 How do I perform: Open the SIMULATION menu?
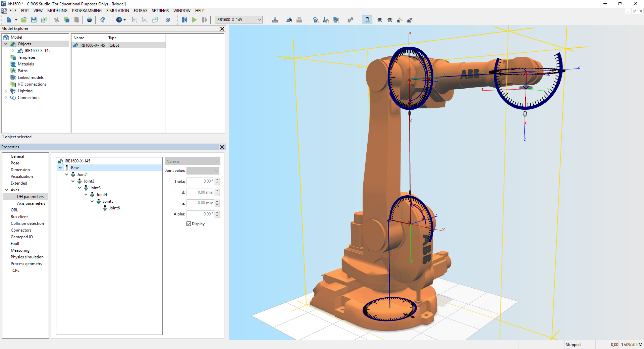pyautogui.click(x=118, y=11)
